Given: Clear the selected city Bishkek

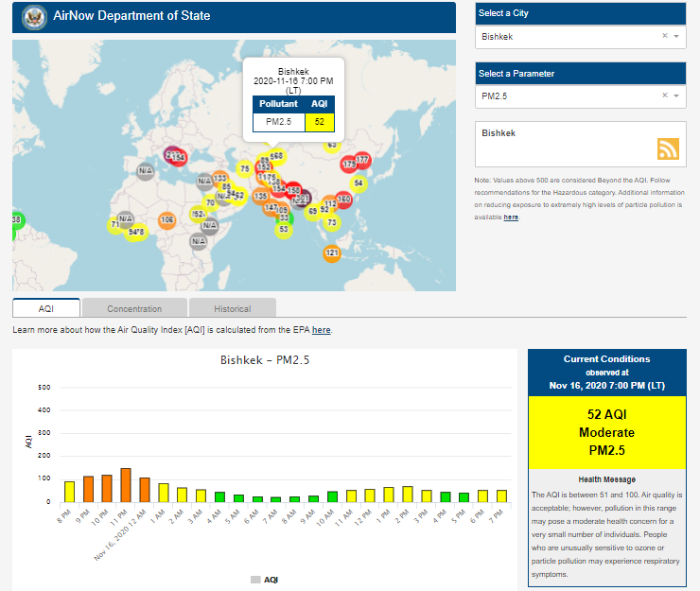Looking at the screenshot, I should [664, 36].
